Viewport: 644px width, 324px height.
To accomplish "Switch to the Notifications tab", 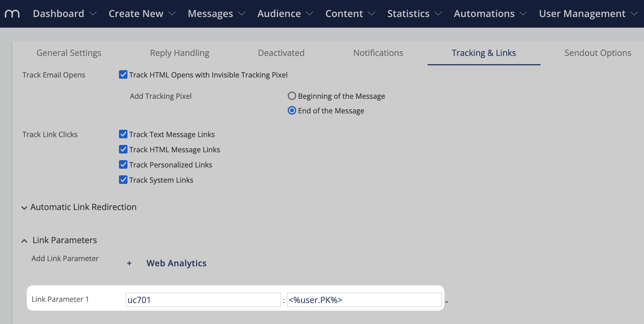I will 378,53.
